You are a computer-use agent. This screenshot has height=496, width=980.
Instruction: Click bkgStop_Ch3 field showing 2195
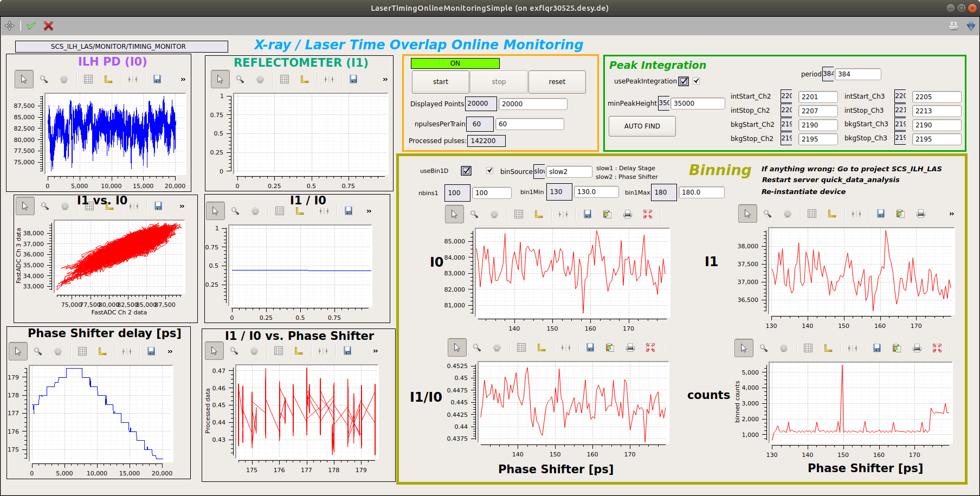pyautogui.click(x=937, y=139)
